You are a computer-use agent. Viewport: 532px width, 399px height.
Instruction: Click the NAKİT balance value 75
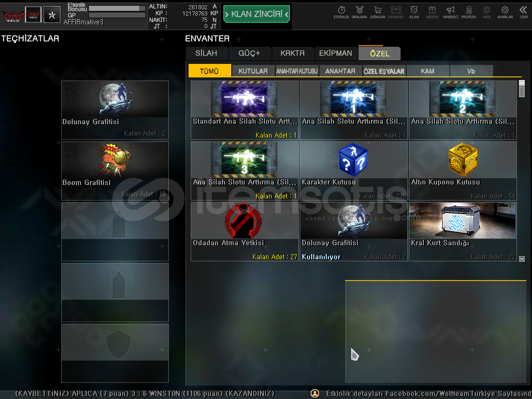204,20
